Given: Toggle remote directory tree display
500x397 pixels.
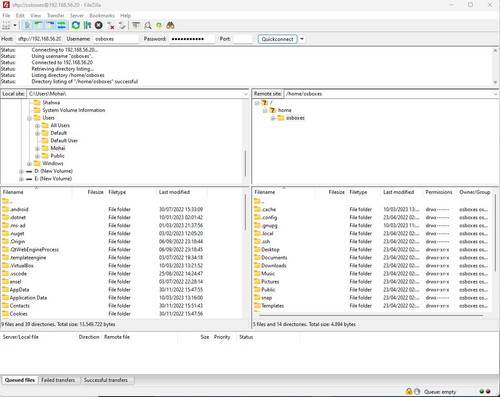Looking at the screenshot, I should [x=50, y=25].
